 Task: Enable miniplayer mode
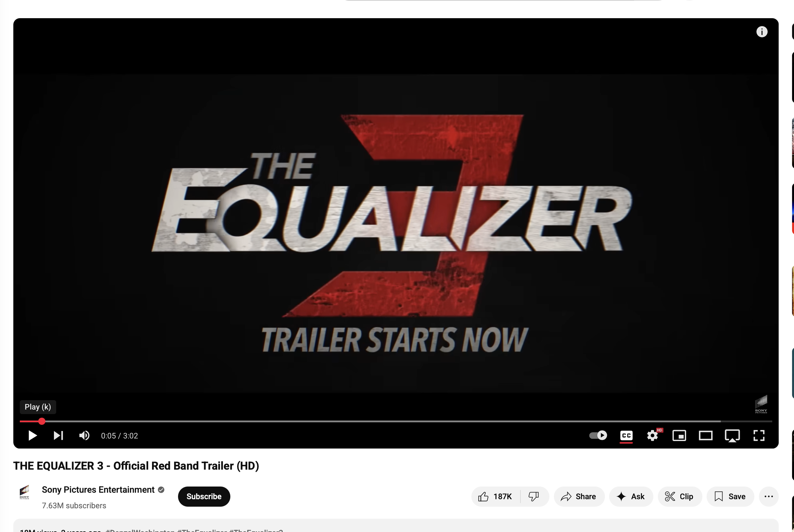679,435
